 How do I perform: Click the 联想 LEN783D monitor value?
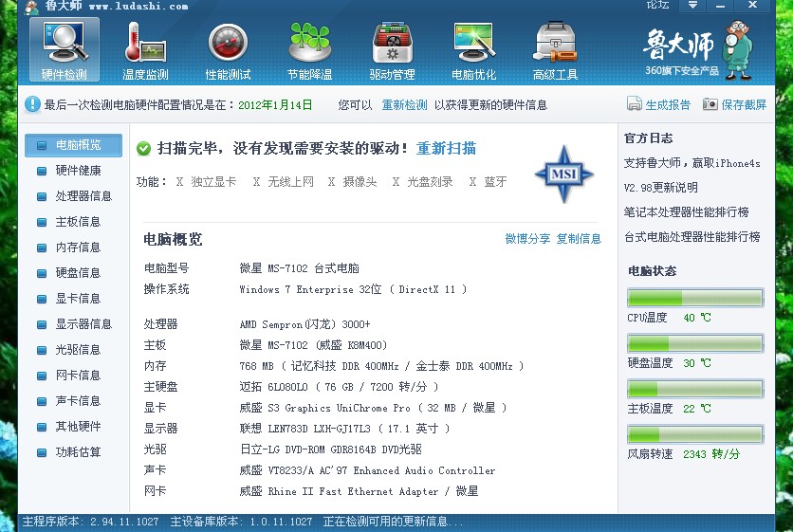(x=344, y=429)
